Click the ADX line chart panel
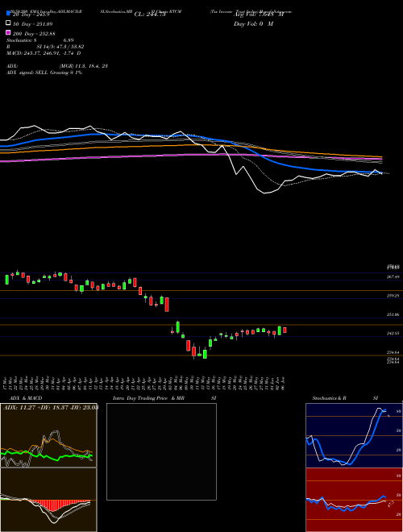Image resolution: width=403 pixels, height=532 pixels. (48, 435)
